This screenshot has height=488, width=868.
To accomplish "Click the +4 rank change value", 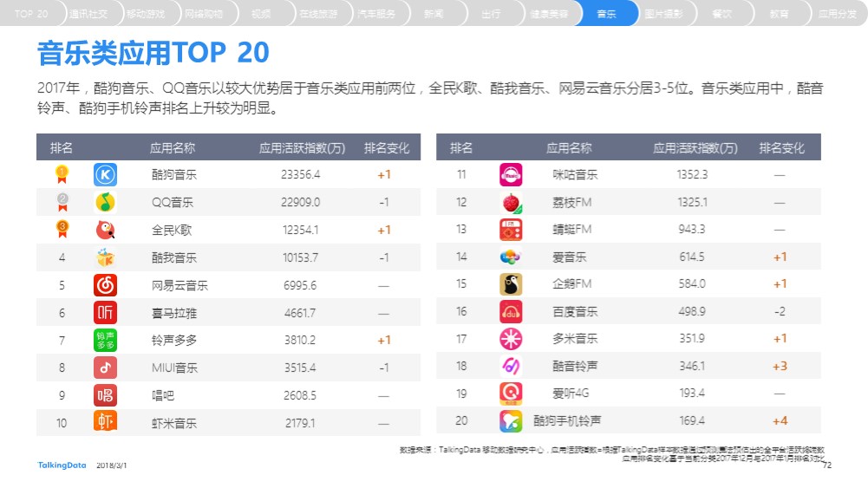I will (780, 421).
